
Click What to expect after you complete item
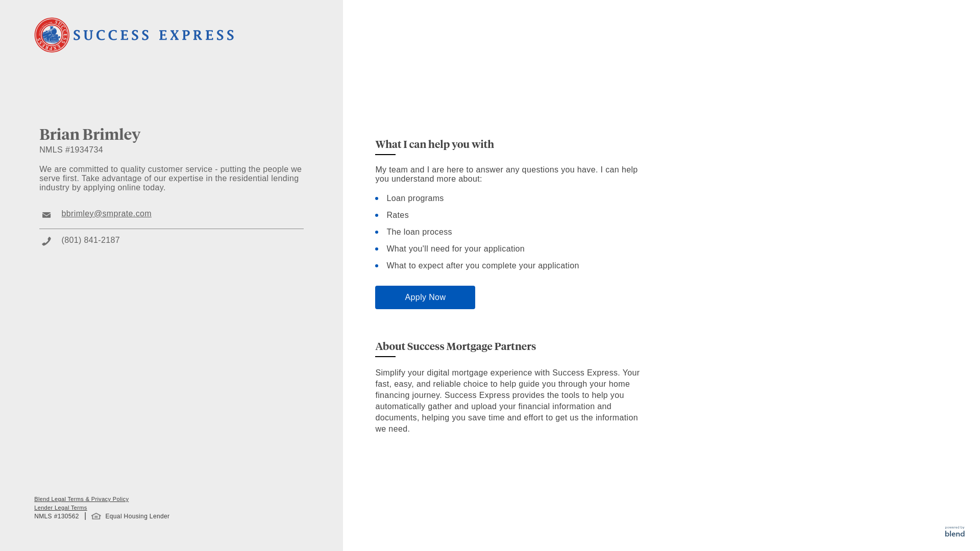pos(482,266)
